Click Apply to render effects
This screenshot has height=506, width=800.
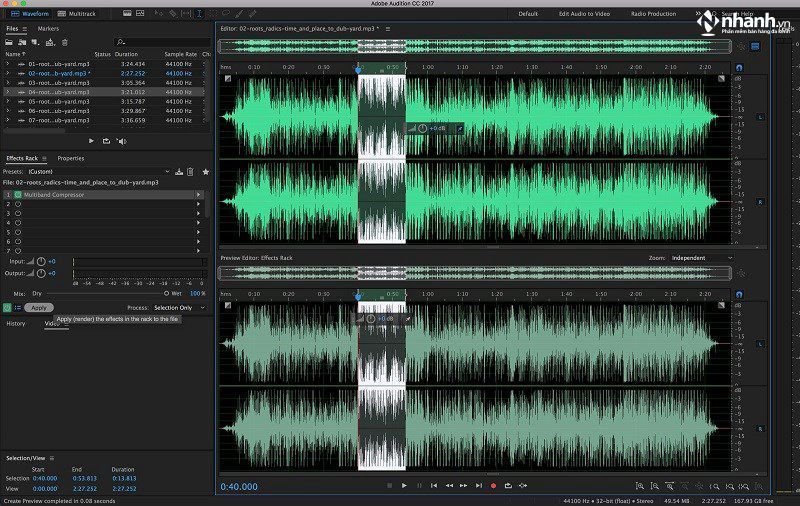(39, 308)
